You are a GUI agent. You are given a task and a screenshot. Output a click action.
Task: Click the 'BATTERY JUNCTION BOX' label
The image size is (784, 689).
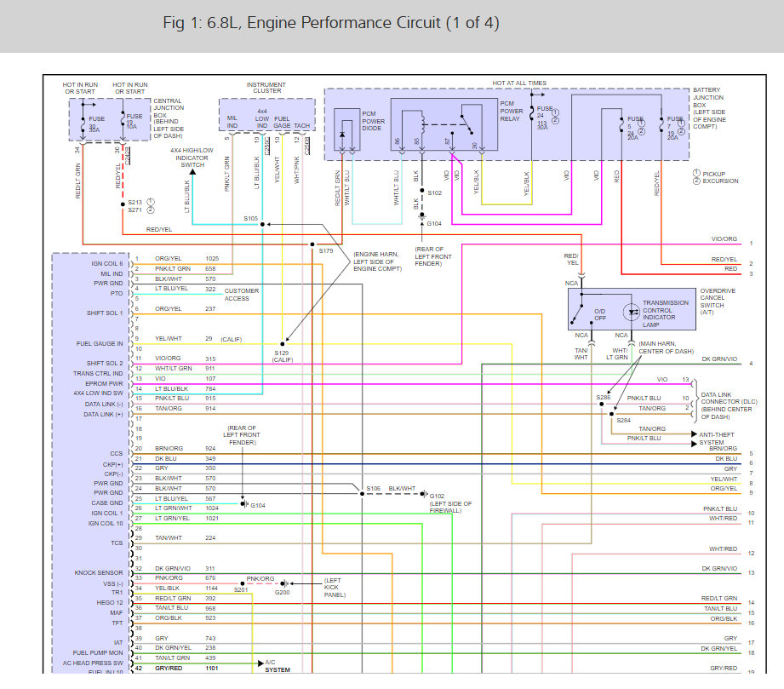708,97
